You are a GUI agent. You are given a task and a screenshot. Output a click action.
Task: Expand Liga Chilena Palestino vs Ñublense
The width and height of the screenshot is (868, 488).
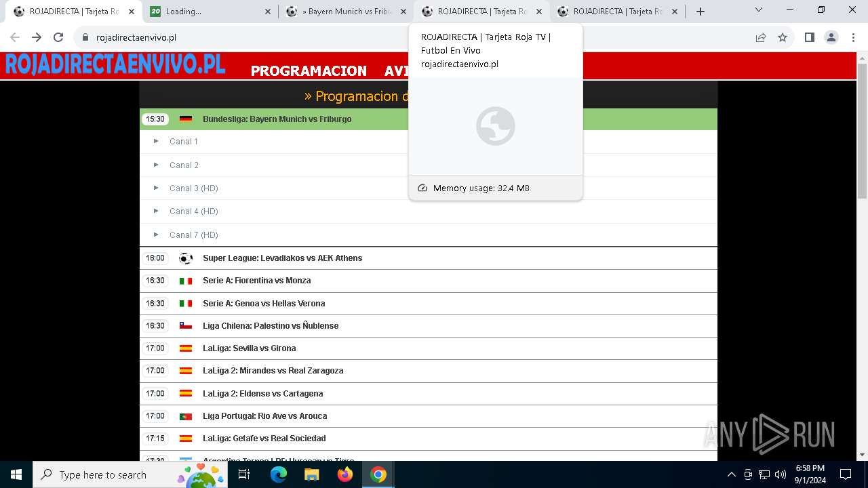point(428,326)
